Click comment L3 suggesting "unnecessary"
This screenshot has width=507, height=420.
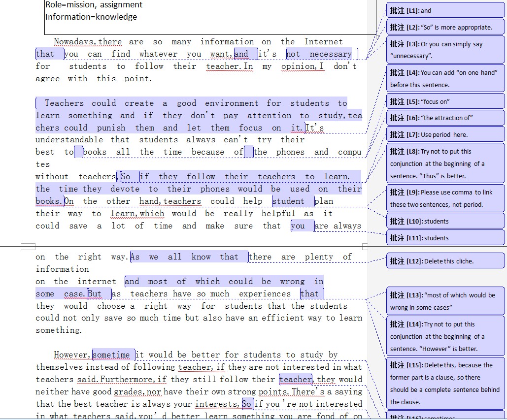tap(445, 50)
